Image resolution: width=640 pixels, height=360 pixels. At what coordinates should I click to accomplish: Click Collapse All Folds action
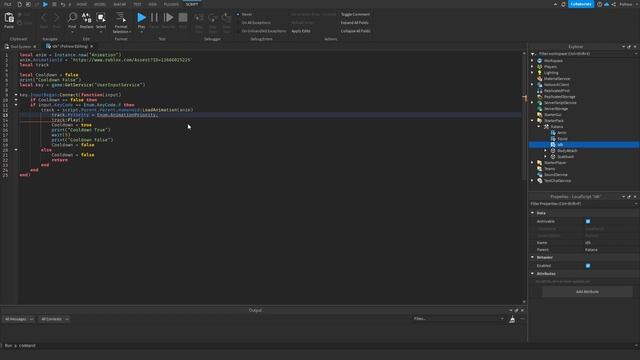pyautogui.click(x=356, y=31)
